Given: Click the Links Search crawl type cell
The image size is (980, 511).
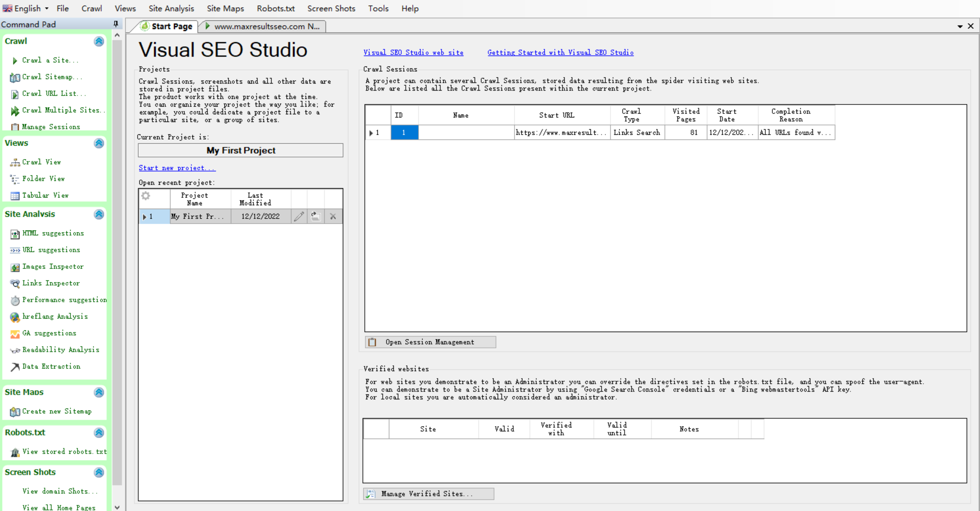Looking at the screenshot, I should coord(637,132).
